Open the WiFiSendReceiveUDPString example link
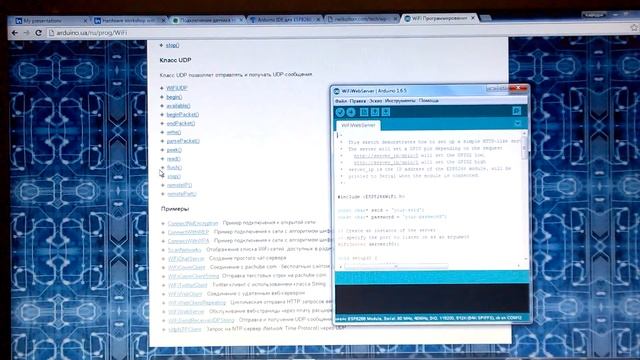The width and height of the screenshot is (640, 360). pos(201,320)
